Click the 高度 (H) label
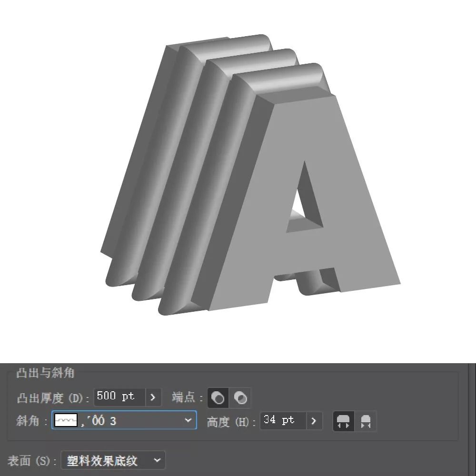 (228, 422)
